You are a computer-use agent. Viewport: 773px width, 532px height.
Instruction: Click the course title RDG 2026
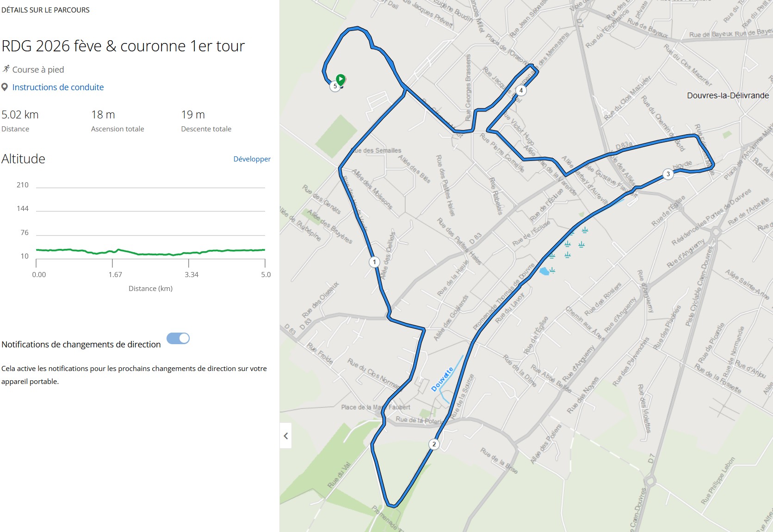pos(123,46)
